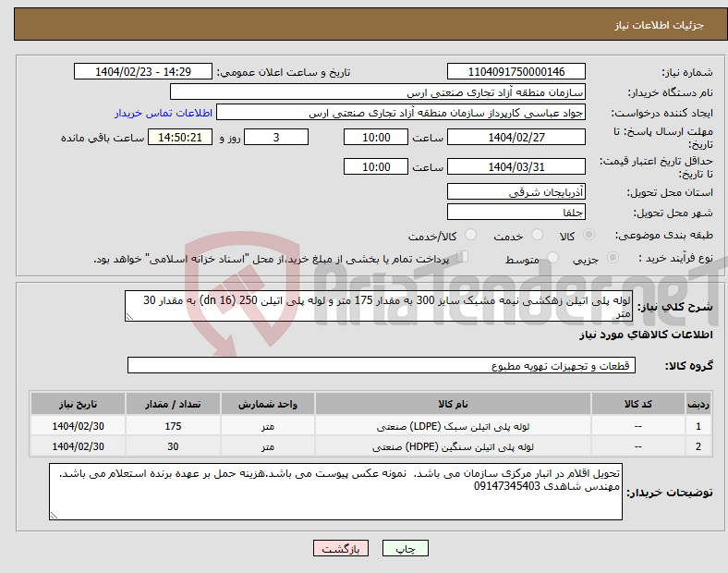Click the بازگشت (back) button

tap(341, 548)
